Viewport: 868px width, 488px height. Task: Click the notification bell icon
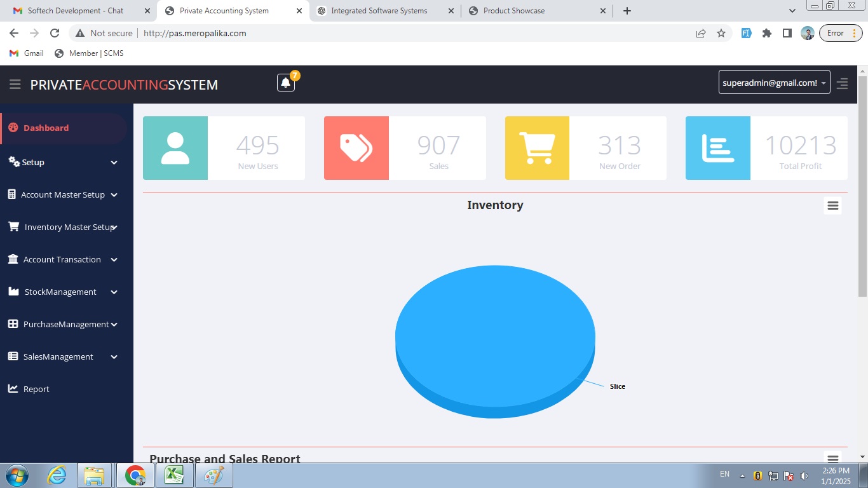[x=286, y=83]
